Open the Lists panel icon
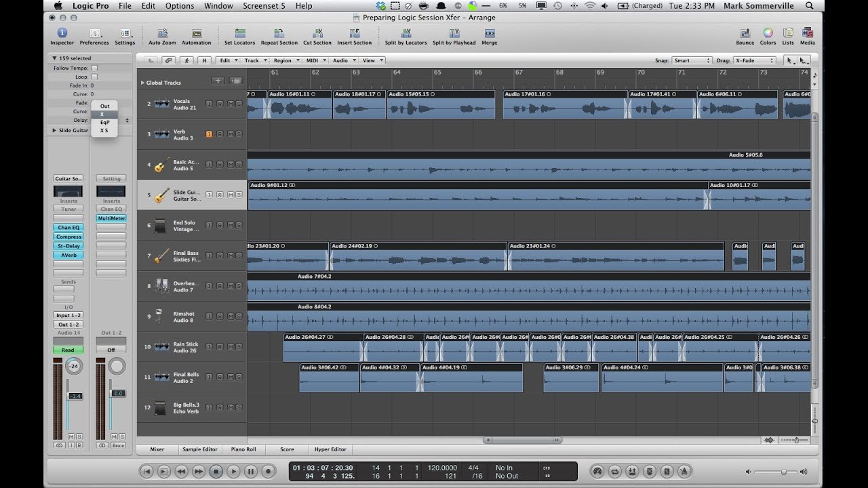This screenshot has width=868, height=488. pos(788,33)
